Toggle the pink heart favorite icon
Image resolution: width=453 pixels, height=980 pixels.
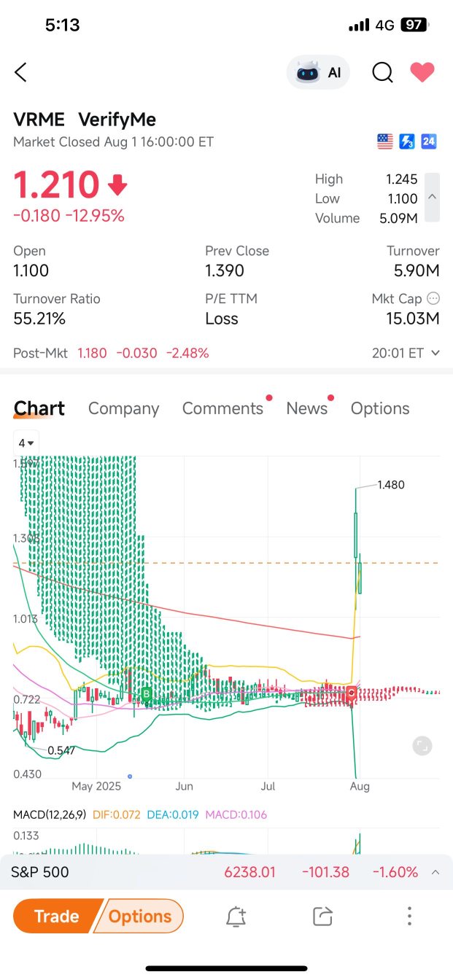[x=422, y=72]
